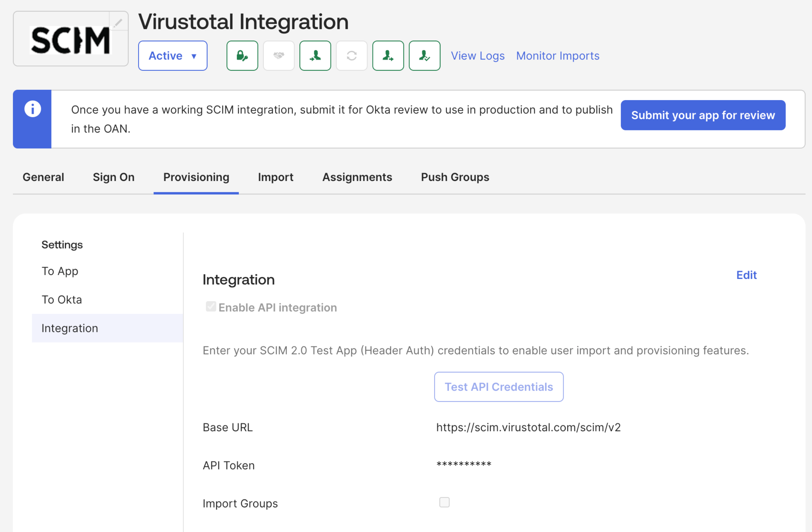
Task: Check the Import Groups checkbox
Action: point(444,502)
